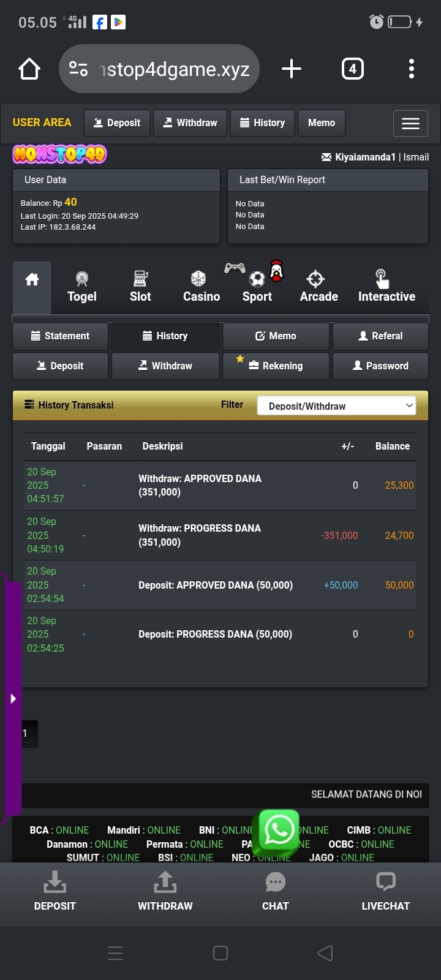Click the Ismail logout link
441x980 pixels.
(x=416, y=157)
